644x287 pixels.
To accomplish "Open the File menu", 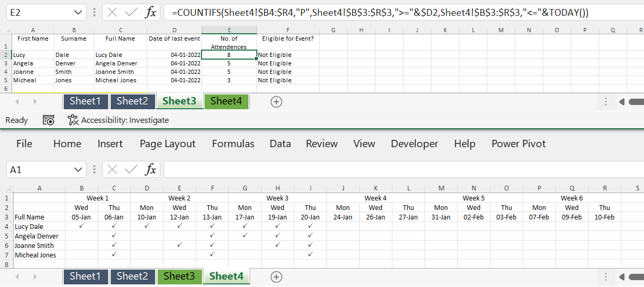I will 24,143.
